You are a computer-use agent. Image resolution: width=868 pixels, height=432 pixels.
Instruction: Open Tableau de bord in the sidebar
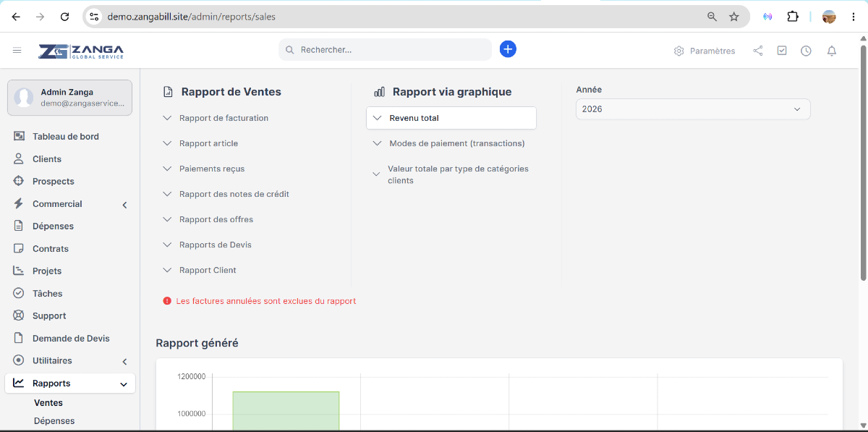pos(66,136)
